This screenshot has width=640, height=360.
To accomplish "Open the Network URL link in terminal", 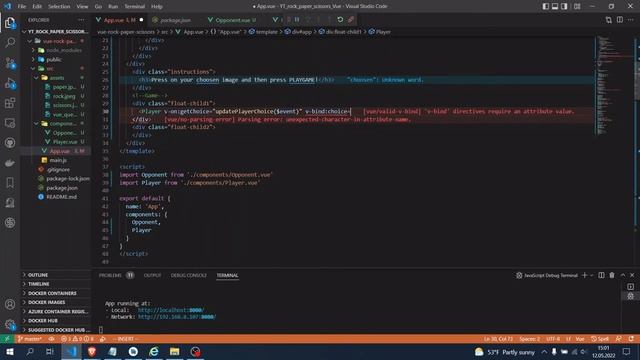I will [177, 317].
